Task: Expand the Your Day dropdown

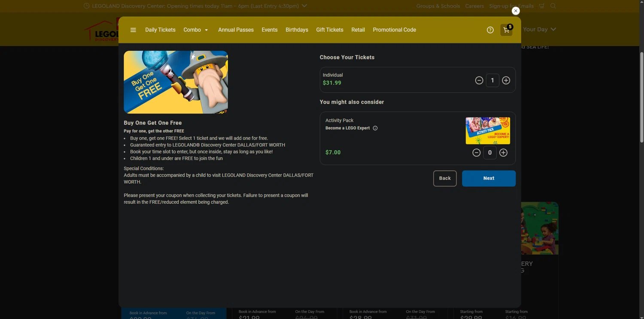Action: click(539, 29)
